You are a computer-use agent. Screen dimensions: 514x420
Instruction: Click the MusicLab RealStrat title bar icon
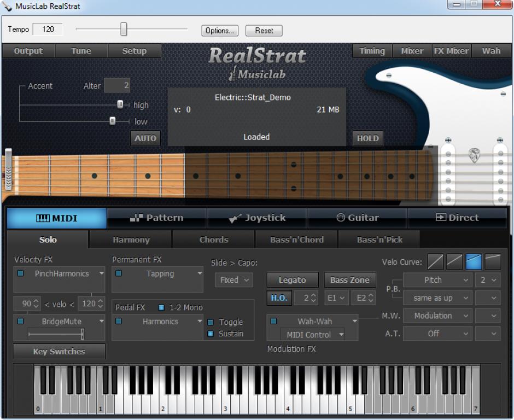7,6
